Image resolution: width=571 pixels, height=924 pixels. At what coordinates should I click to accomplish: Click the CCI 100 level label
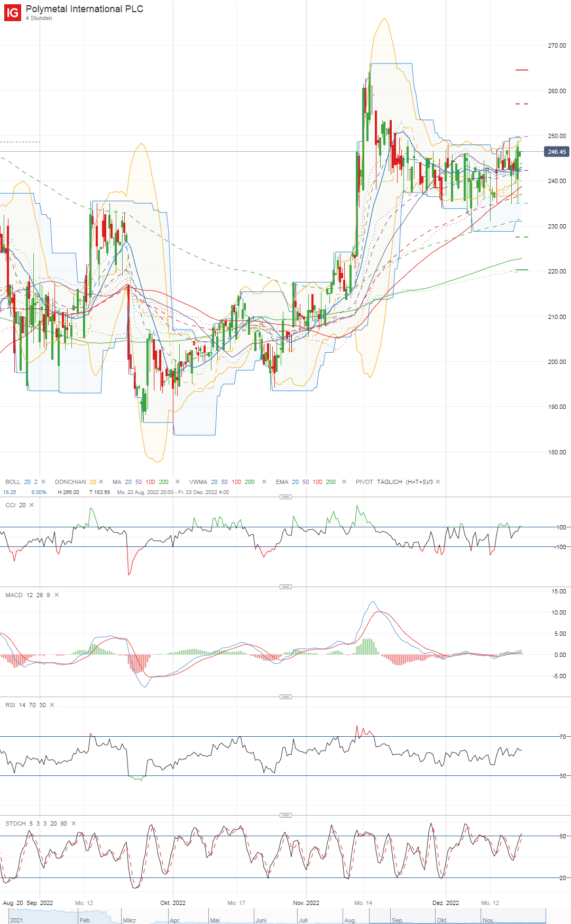coord(561,527)
